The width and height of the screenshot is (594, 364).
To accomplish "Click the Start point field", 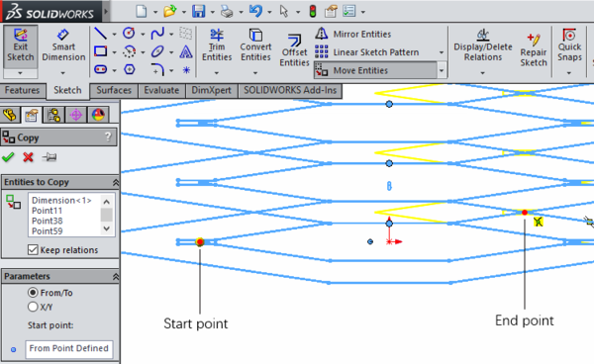I will tap(69, 348).
